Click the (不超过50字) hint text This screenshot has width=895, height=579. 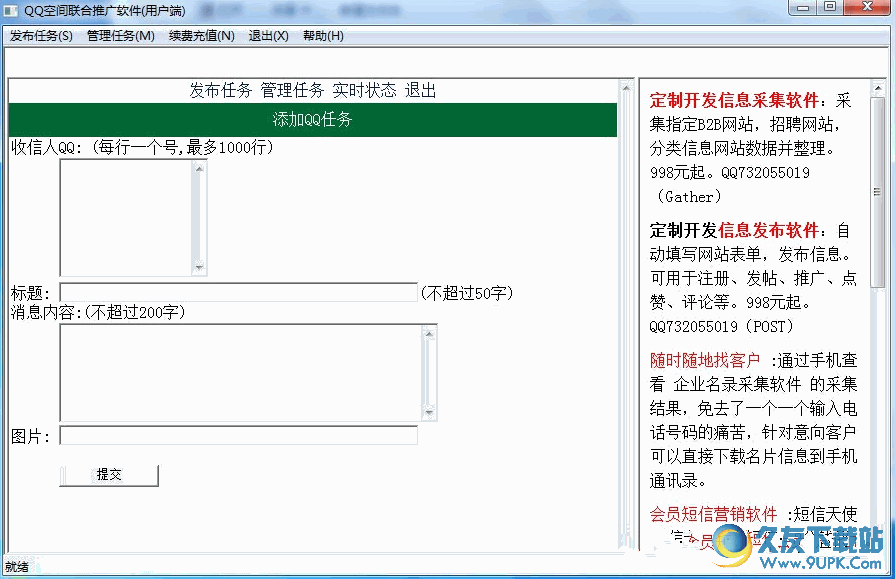(x=467, y=293)
